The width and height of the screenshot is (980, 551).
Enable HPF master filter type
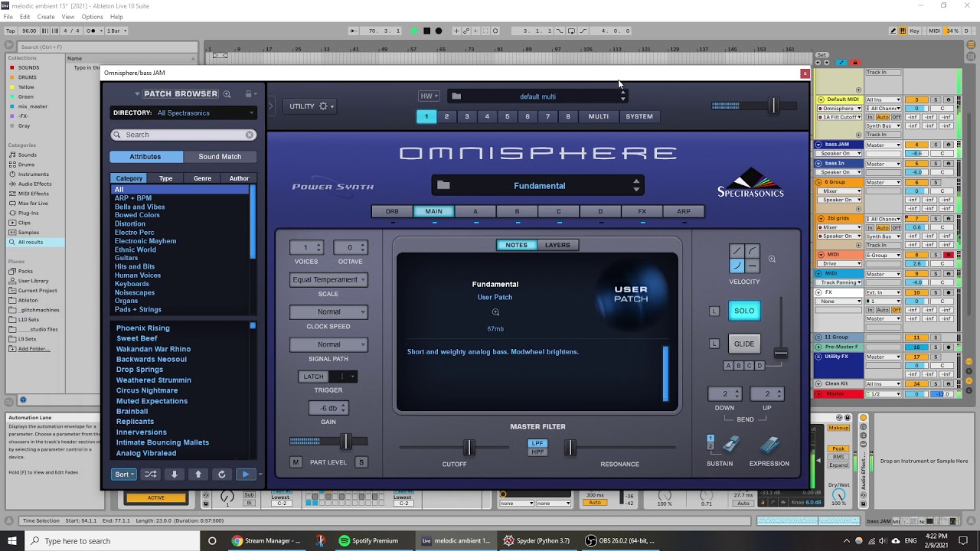[x=537, y=452]
